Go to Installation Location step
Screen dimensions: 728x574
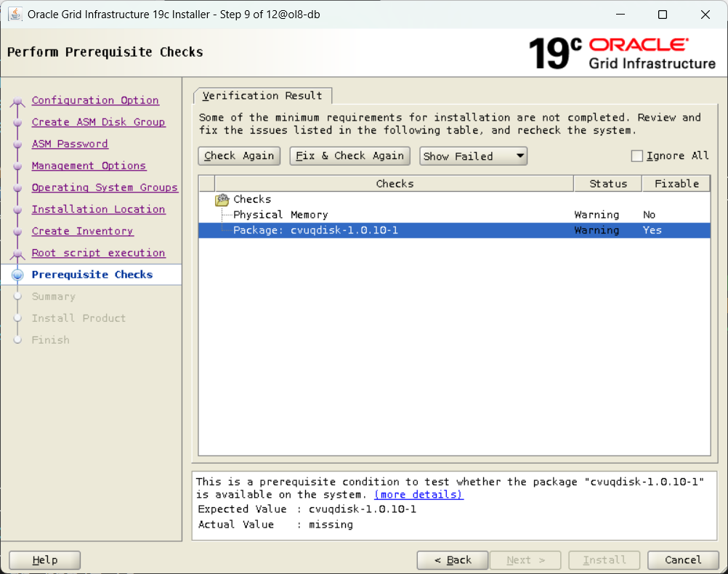(98, 209)
